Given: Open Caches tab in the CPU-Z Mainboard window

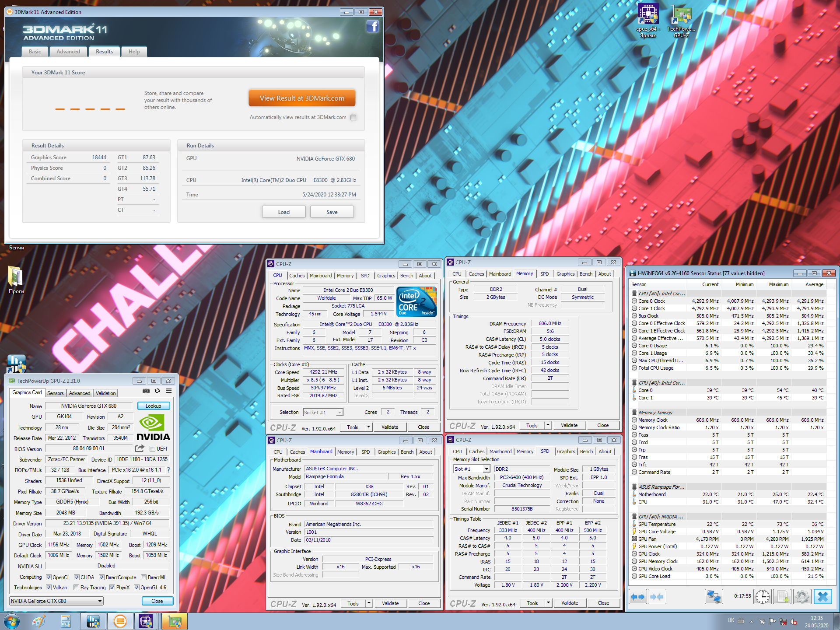Looking at the screenshot, I should 297,452.
